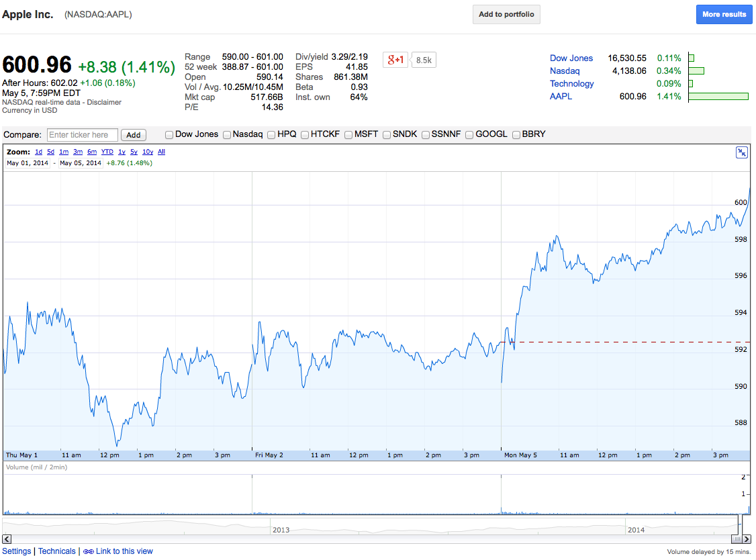Check the MSFT compare checkbox

tap(349, 134)
